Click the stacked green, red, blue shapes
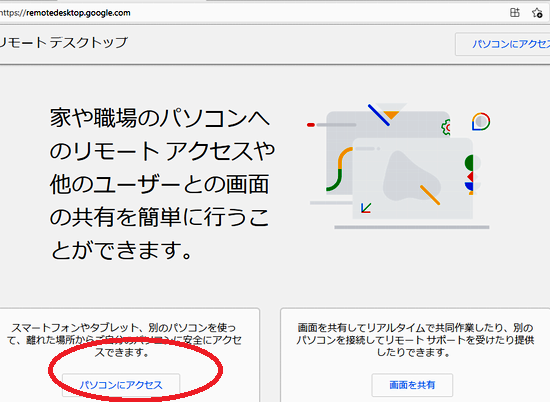The height and width of the screenshot is (402, 550). point(469,174)
